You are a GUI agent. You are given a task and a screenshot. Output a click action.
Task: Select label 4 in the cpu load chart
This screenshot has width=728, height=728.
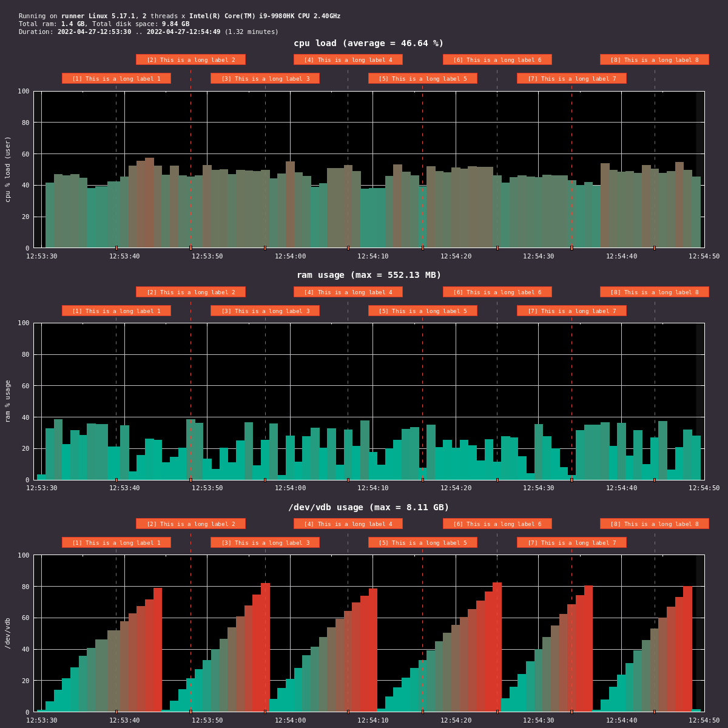tap(348, 59)
